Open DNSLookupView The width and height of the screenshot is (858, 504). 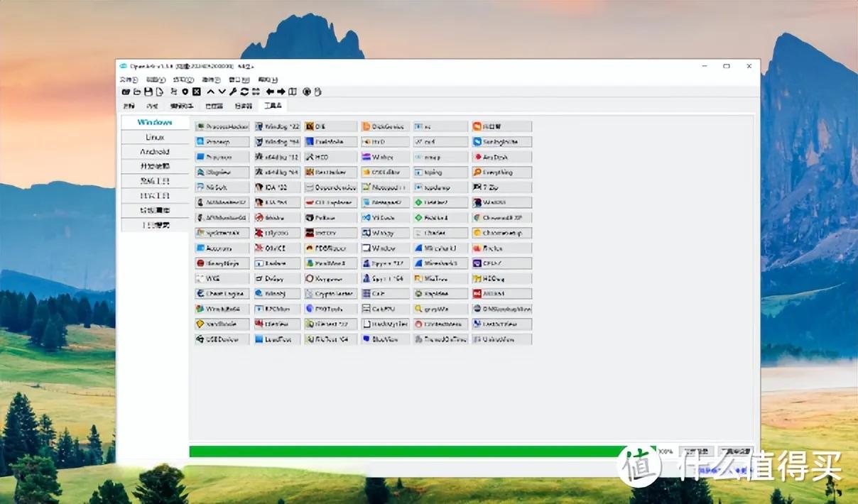click(501, 309)
